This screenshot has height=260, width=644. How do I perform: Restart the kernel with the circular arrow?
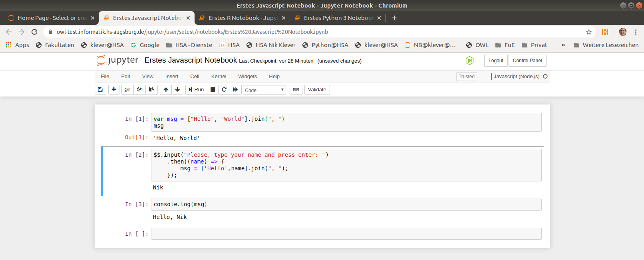pos(224,90)
